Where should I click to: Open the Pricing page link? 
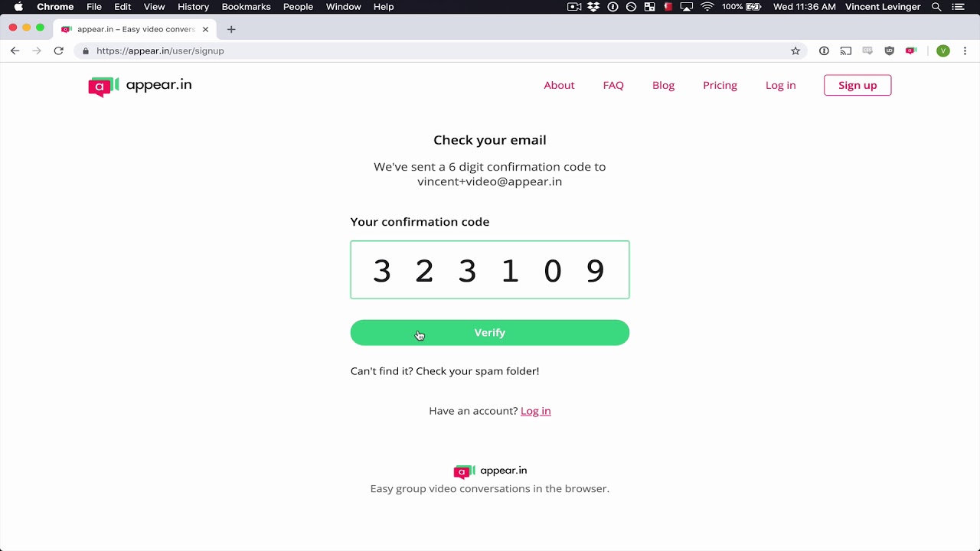(720, 85)
